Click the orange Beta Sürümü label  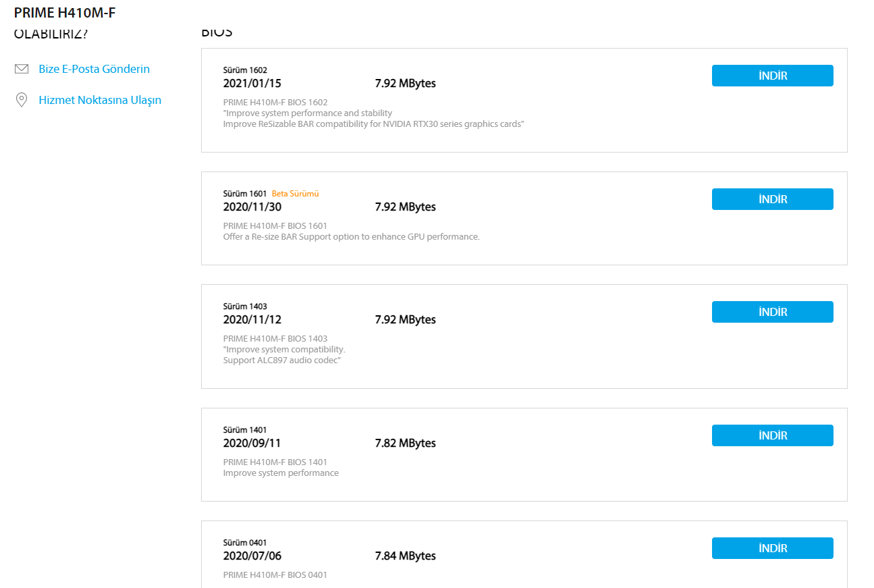pyautogui.click(x=295, y=194)
